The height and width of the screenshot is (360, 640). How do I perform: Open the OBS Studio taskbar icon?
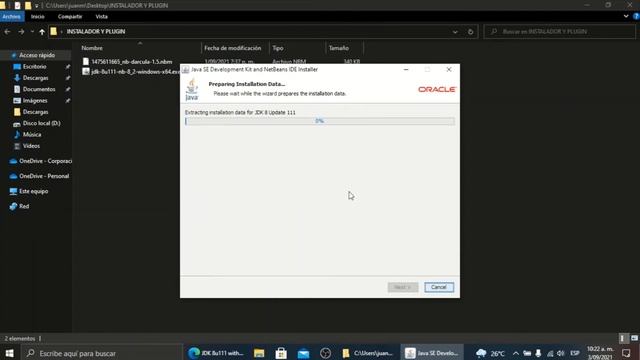pos(325,353)
